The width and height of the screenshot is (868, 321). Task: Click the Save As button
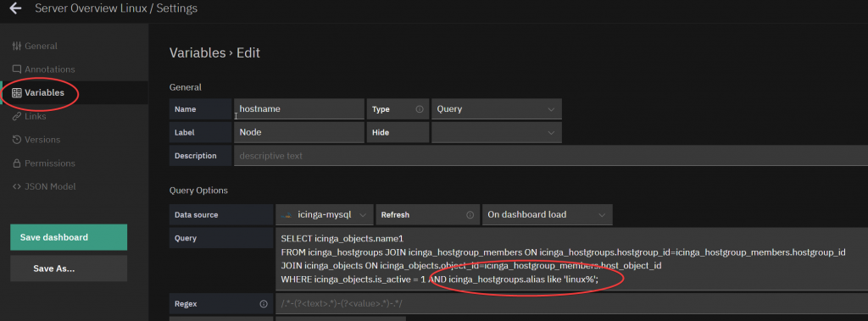[69, 268]
